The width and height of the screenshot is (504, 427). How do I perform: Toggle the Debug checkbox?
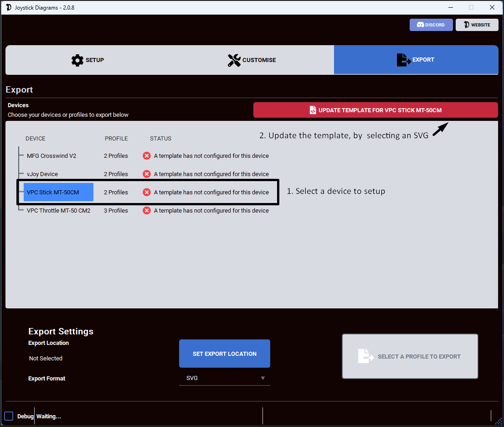click(x=9, y=416)
